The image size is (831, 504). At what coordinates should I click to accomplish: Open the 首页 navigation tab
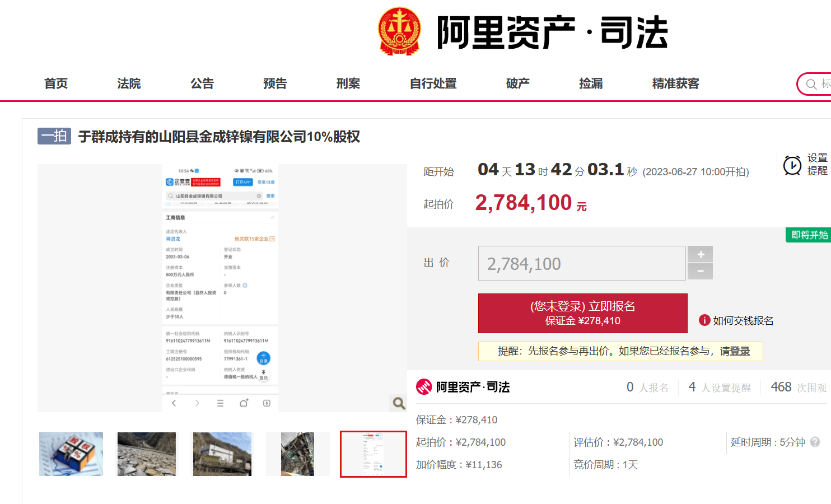[x=56, y=83]
